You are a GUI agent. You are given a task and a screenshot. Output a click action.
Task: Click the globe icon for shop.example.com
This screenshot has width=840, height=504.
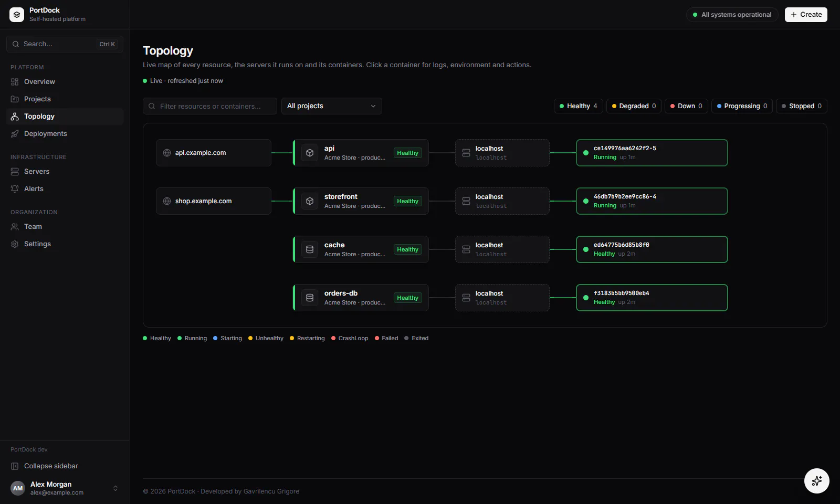(x=167, y=201)
